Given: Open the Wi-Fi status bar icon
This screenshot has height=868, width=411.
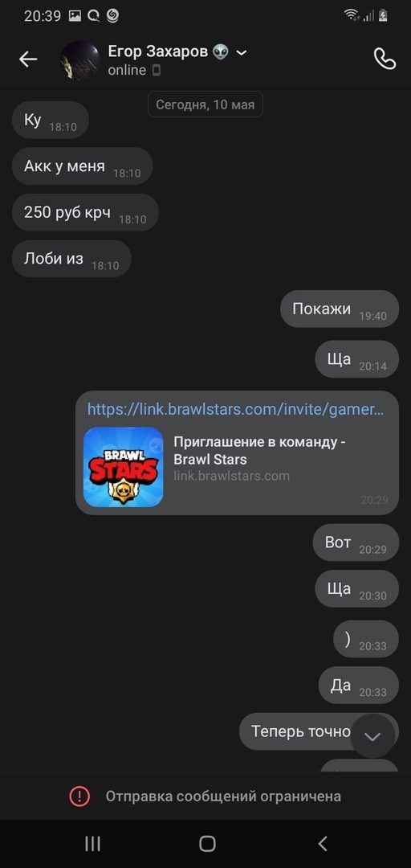Looking at the screenshot, I should (351, 15).
